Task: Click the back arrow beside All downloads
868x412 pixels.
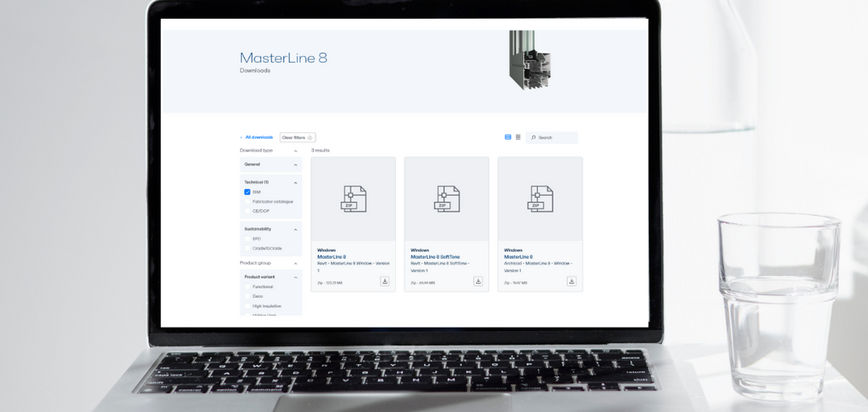Action: click(x=242, y=137)
